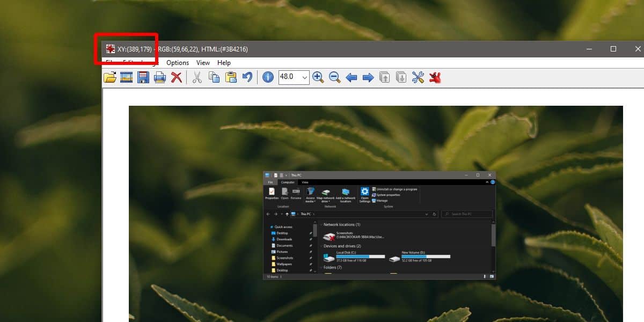The height and width of the screenshot is (322, 644).
Task: Save the image using the floppy disk icon
Action: [x=143, y=77]
